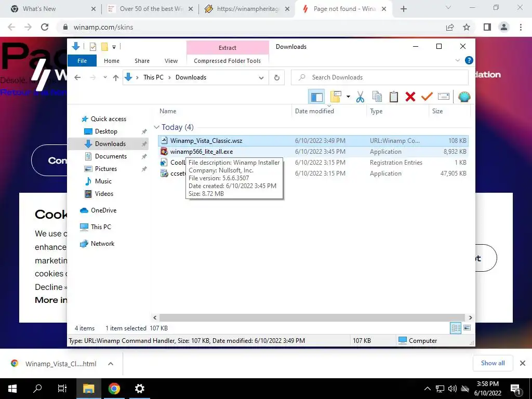Open the Chrome side panel icon
Image resolution: width=532 pixels, height=399 pixels.
(x=487, y=27)
